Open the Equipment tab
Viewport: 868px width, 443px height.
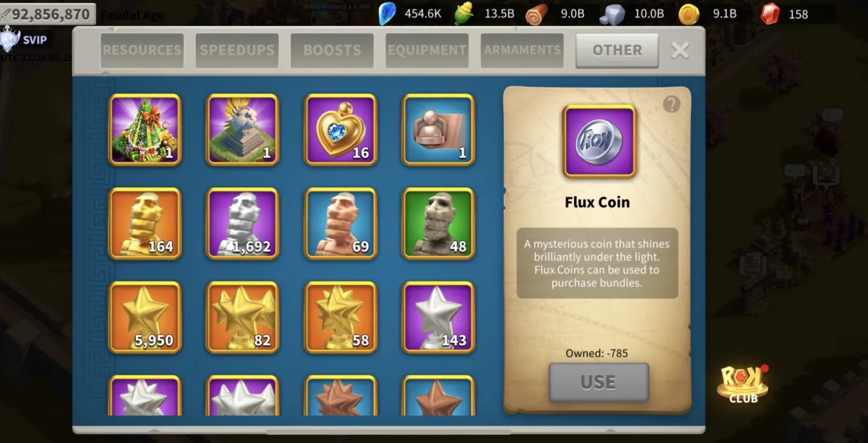click(427, 50)
